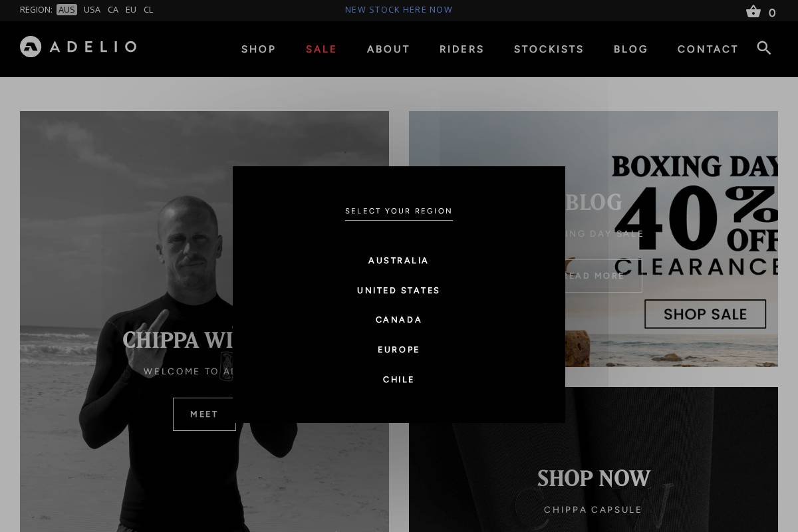Open the Shop menu
798x532 pixels.
[x=259, y=49]
